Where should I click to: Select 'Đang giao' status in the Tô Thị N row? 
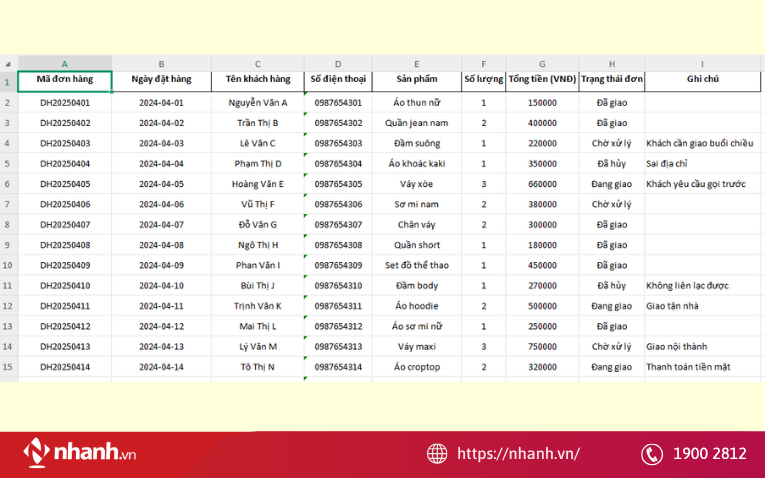pos(612,367)
